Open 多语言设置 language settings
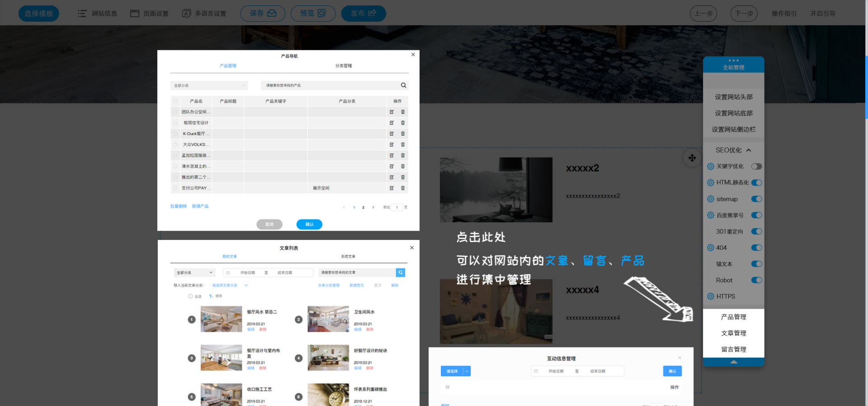Viewport: 868px width, 406px height. (x=204, y=14)
